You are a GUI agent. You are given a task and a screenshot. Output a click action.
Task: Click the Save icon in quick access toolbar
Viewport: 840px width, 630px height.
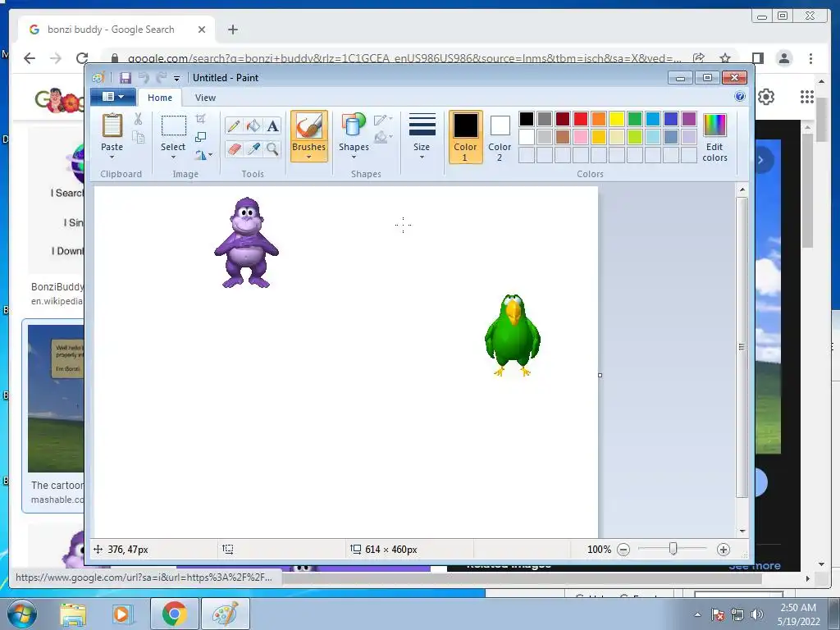[126, 78]
